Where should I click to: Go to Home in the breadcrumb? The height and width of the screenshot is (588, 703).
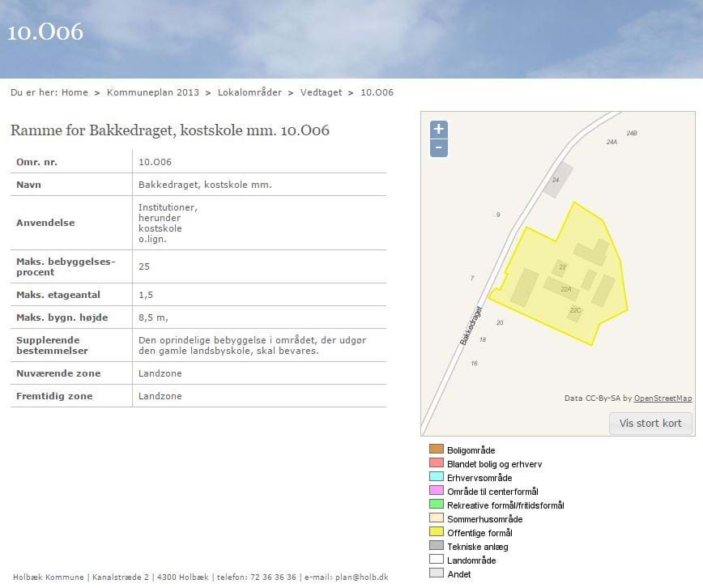75,92
